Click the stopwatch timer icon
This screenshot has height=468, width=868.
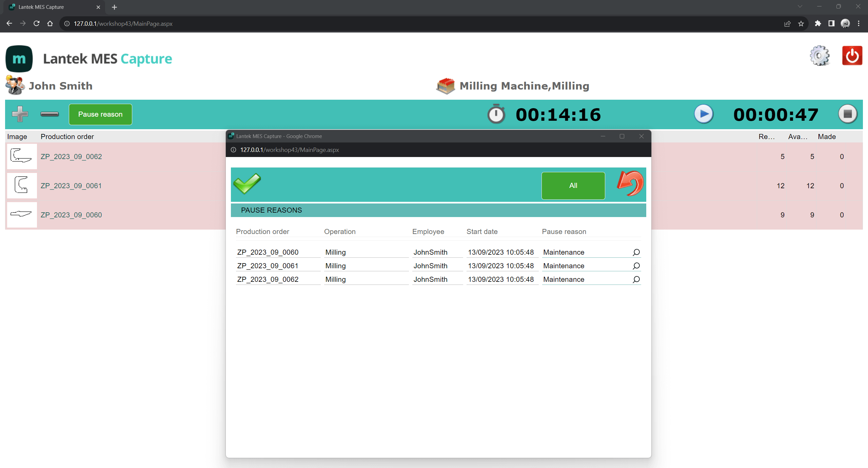pos(496,114)
